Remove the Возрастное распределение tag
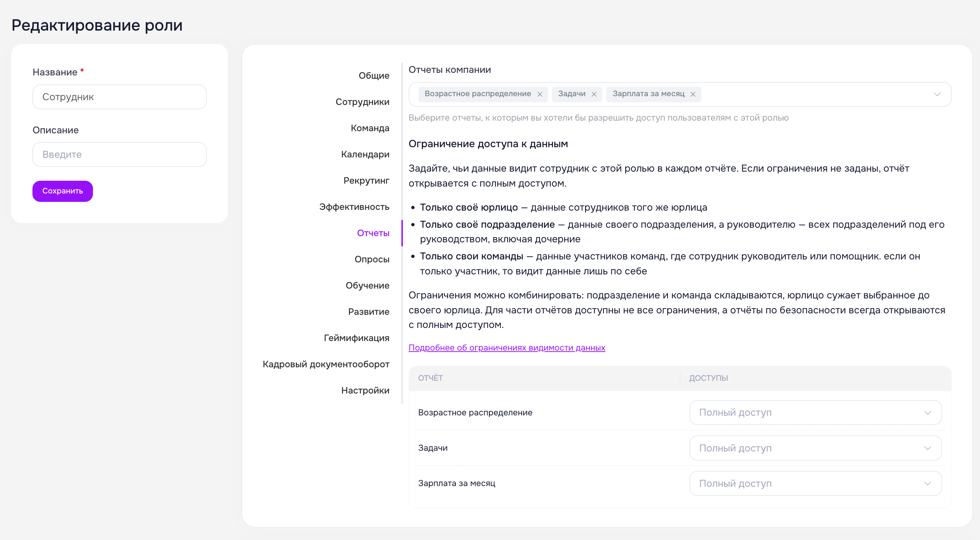 (540, 94)
